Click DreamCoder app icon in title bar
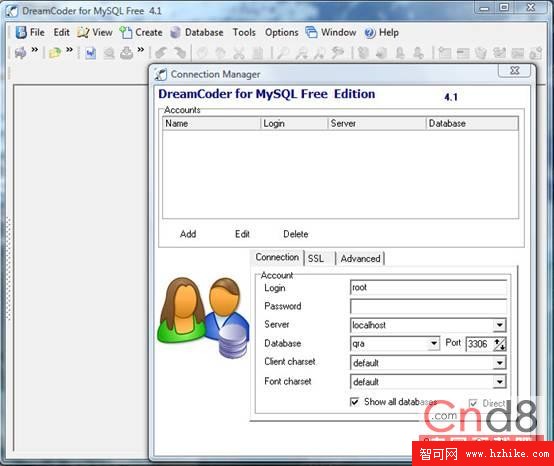Image resolution: width=554 pixels, height=466 pixels. click(x=11, y=11)
